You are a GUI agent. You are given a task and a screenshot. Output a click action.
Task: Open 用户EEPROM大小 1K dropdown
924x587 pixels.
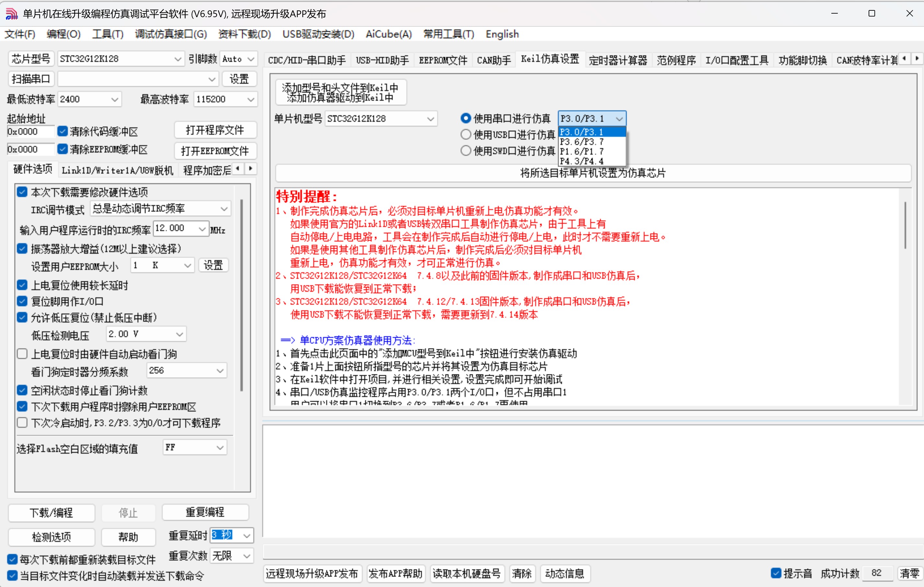click(x=162, y=265)
